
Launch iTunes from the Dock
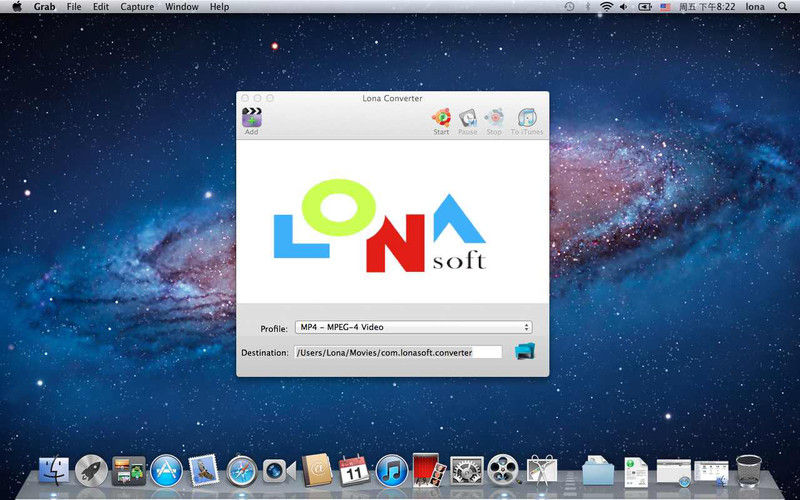pyautogui.click(x=390, y=469)
